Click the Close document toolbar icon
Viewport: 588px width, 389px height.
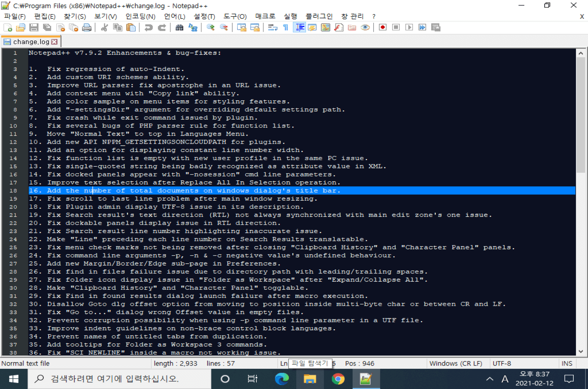point(61,28)
